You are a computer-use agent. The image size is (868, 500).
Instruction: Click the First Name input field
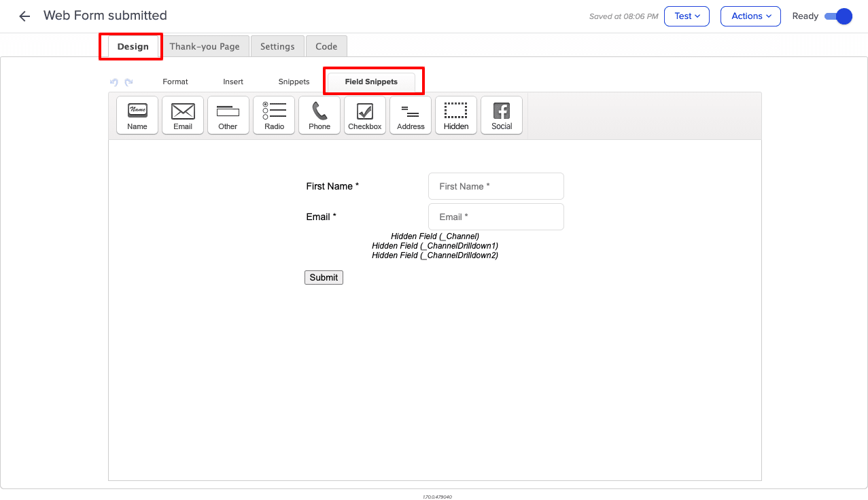496,186
